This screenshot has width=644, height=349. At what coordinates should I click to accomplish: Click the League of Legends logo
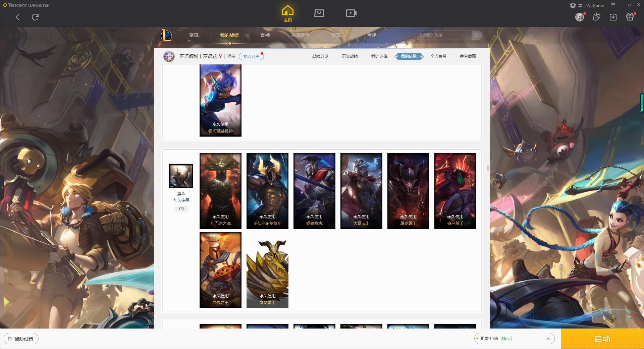click(x=166, y=35)
